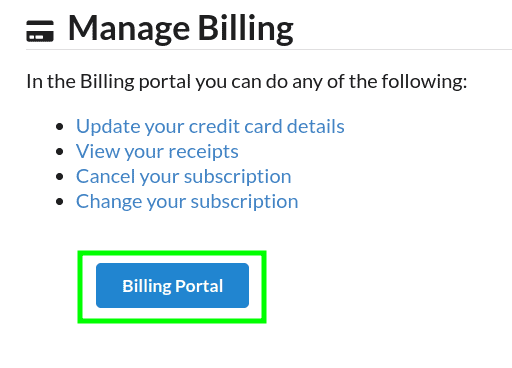The image size is (512, 368).
Task: Click the bullet before Update your credit card
Action: click(x=60, y=127)
